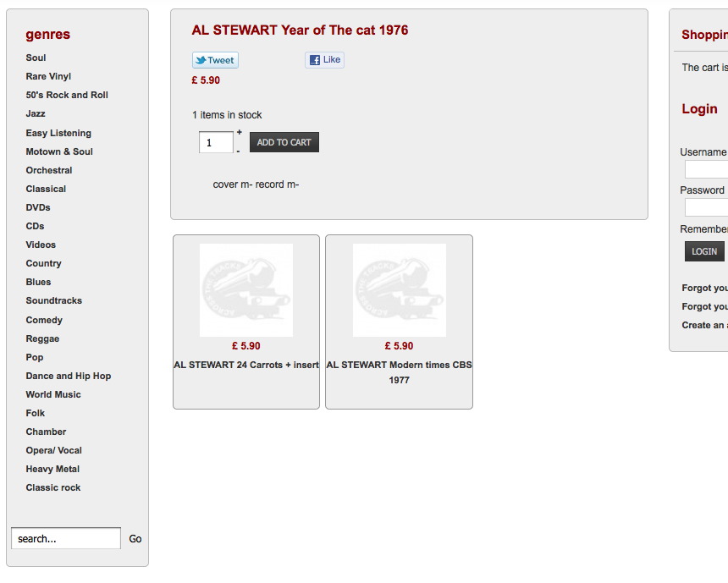The image size is (728, 583).
Task: Click the Username input field
Action: point(706,169)
